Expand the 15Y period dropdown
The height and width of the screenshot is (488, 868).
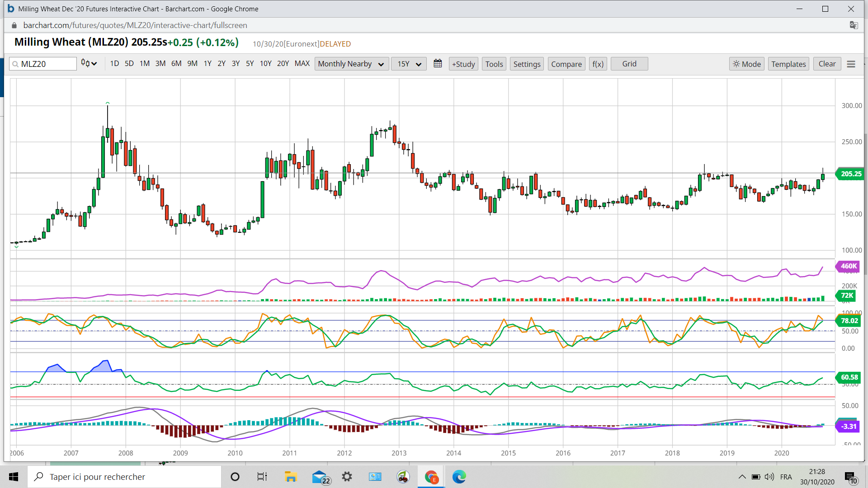point(409,64)
